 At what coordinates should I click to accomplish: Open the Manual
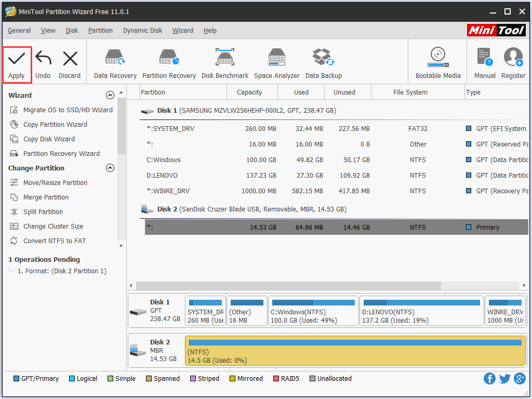click(485, 64)
